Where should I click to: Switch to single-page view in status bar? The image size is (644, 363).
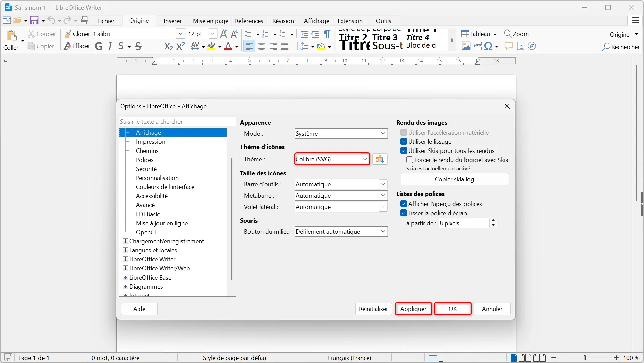(513, 358)
